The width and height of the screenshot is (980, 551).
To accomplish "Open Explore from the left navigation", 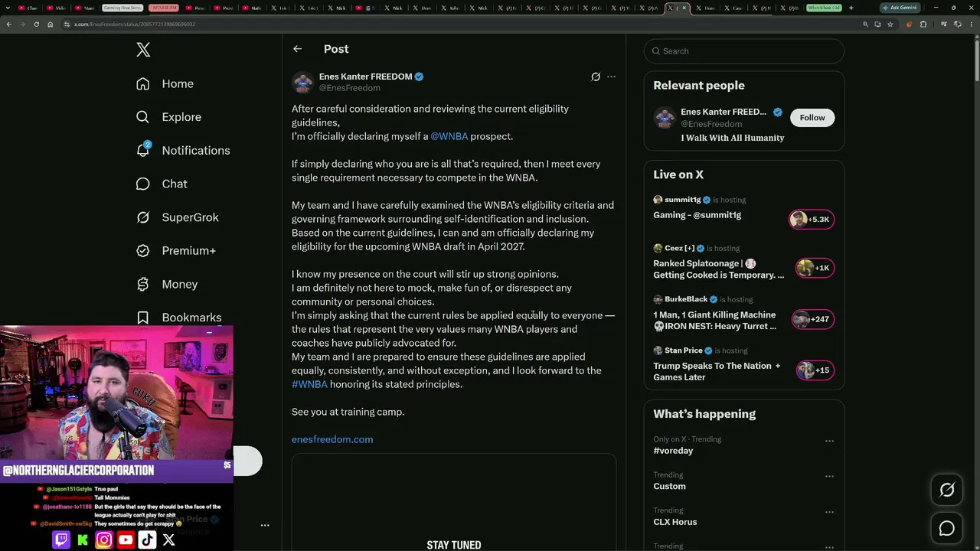I will [168, 117].
